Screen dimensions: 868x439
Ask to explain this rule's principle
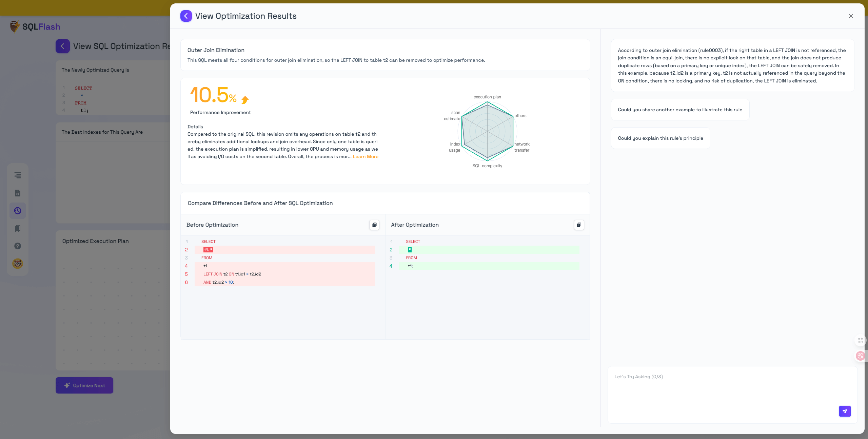pos(660,138)
